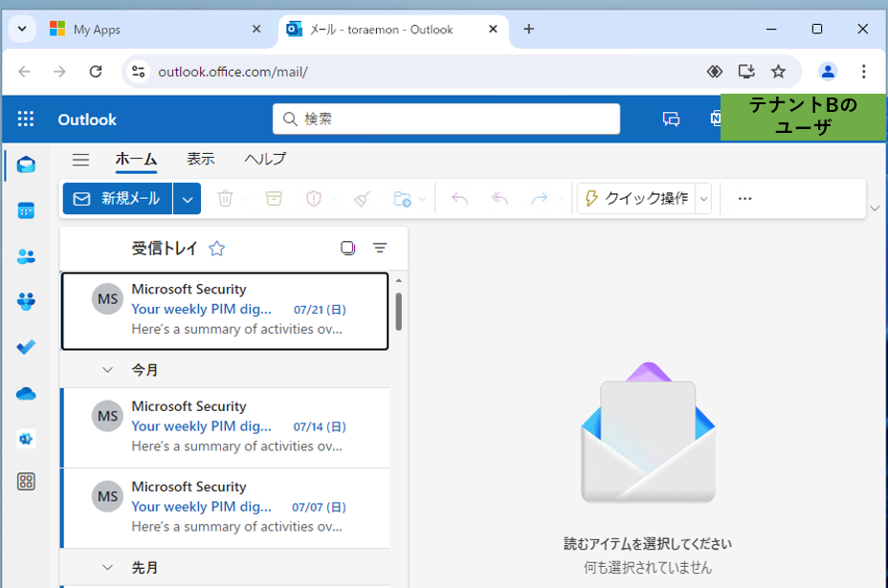Click in the 検索 search box
The height and width of the screenshot is (588, 888).
click(446, 119)
